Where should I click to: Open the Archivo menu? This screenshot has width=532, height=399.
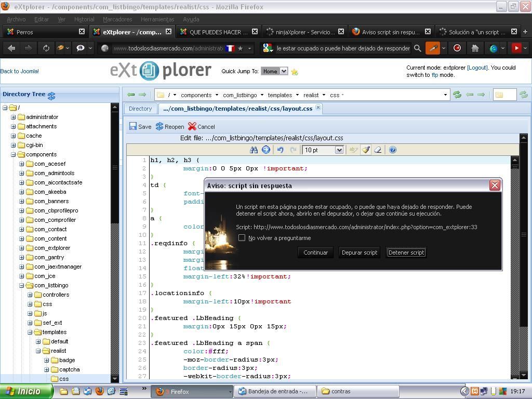[16, 19]
